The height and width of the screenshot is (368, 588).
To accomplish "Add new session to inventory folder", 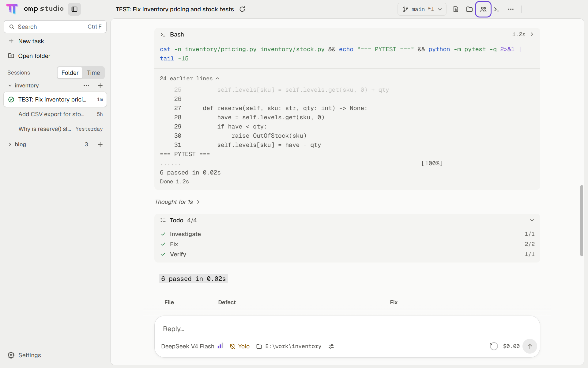I will (x=100, y=86).
